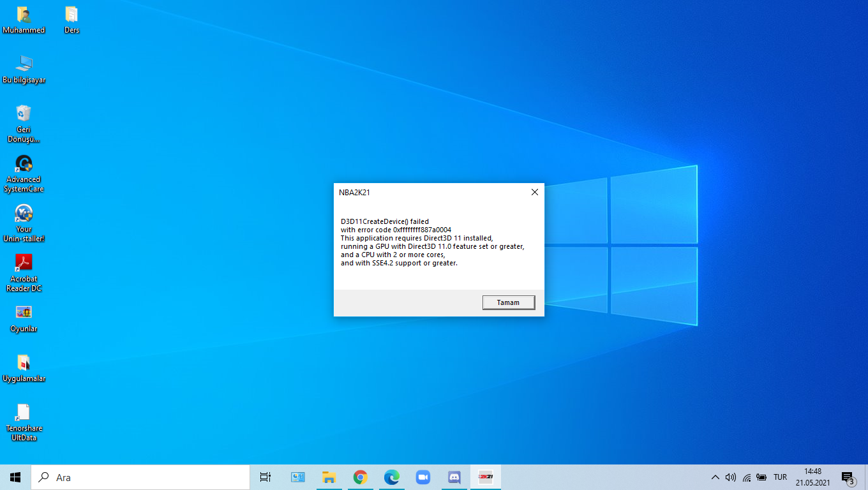Open File Explorer from the taskbar
Viewport: 868px width, 490px height.
329,477
